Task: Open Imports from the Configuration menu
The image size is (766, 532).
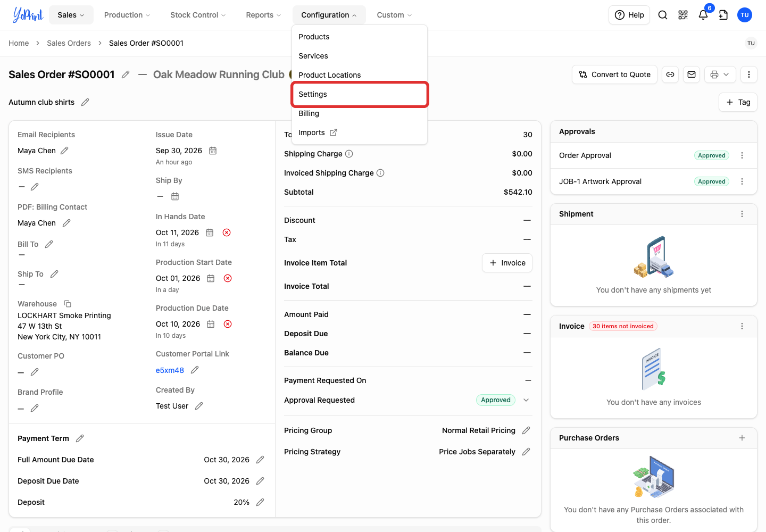Action: point(360,132)
